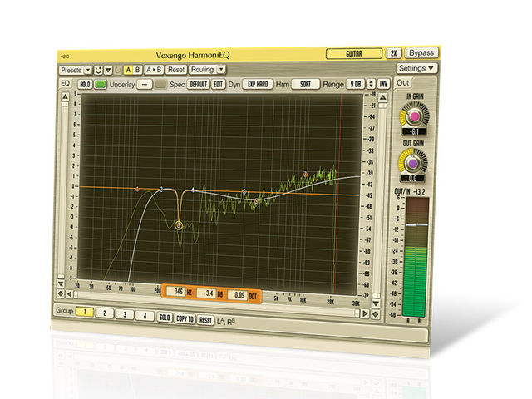Click the spectrum EDIT button
Screen dimensions: 532x399
click(x=218, y=84)
